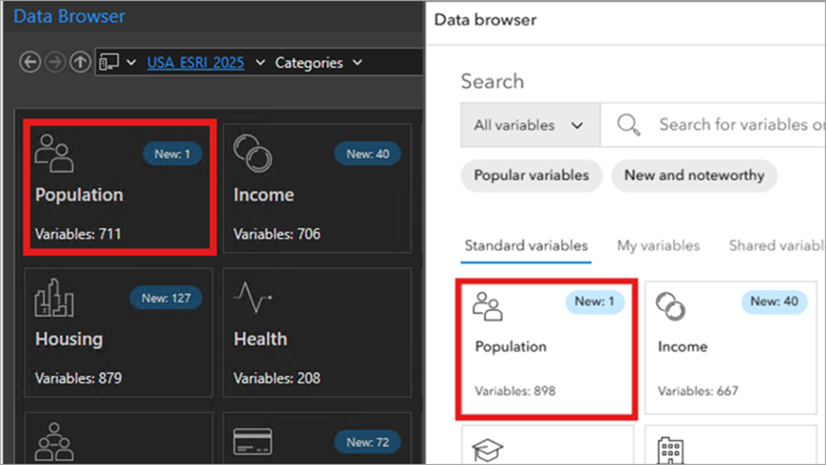The height and width of the screenshot is (465, 826).
Task: Open the USA_ESRI_2025 link
Action: (x=195, y=63)
